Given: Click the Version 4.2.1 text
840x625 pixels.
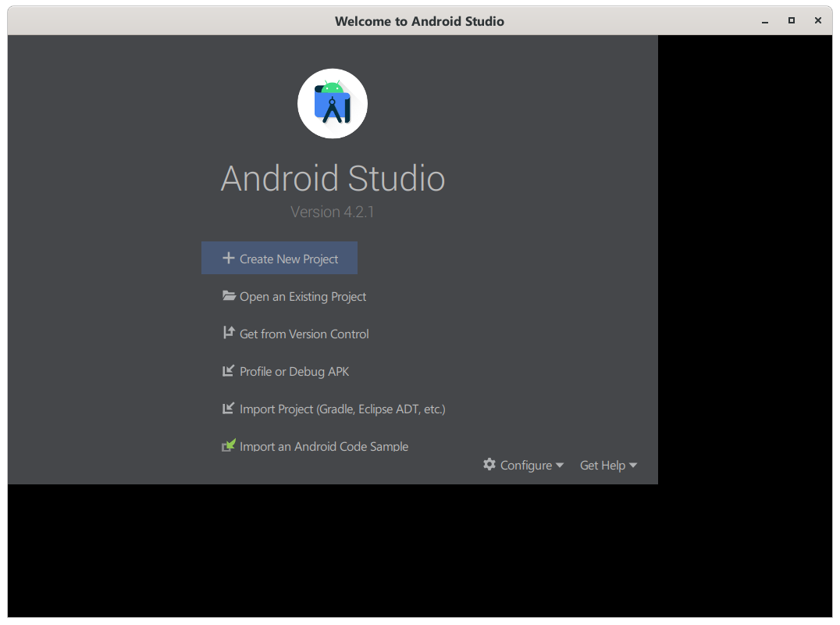Looking at the screenshot, I should coord(333,212).
